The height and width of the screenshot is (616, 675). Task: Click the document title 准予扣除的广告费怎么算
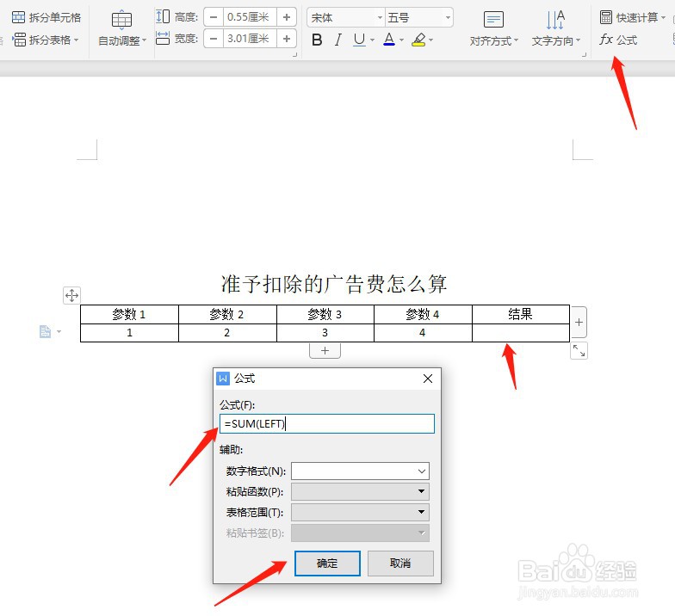(334, 284)
